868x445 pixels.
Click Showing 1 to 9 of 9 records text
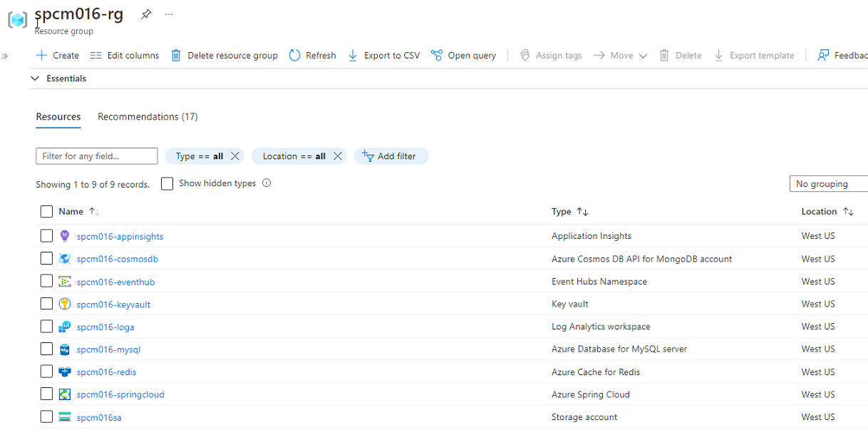click(93, 185)
